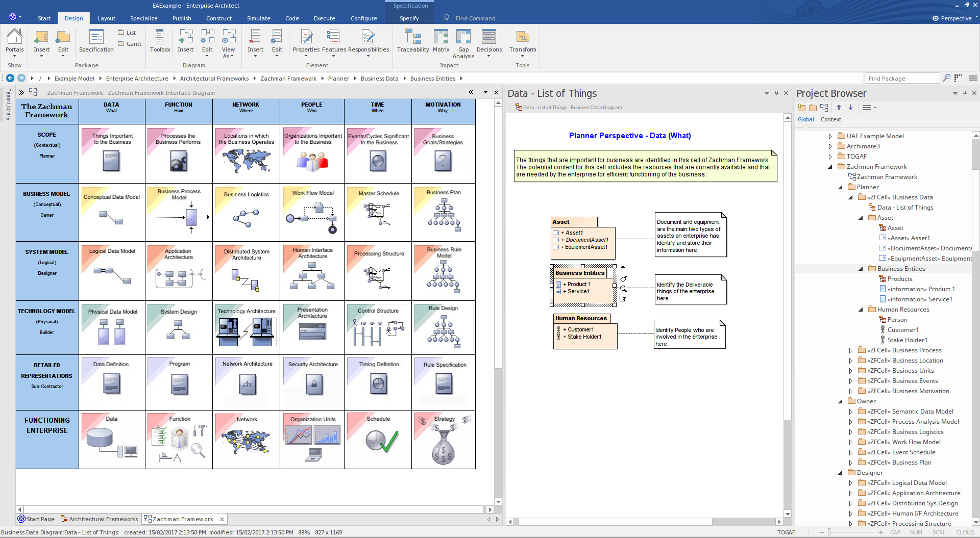Open the Start Page tab
Screen dimensions: 980x538
(x=36, y=519)
